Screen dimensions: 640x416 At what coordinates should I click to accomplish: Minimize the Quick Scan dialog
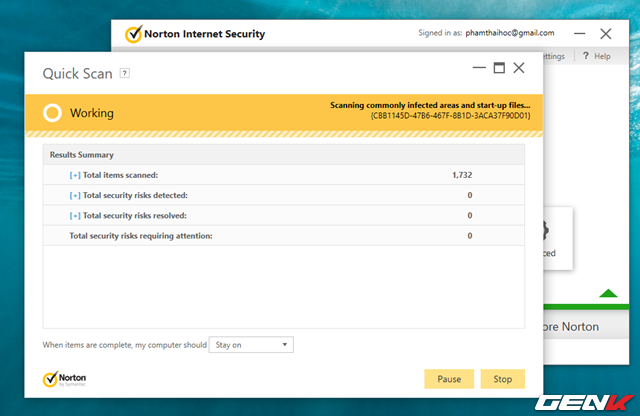(479, 68)
